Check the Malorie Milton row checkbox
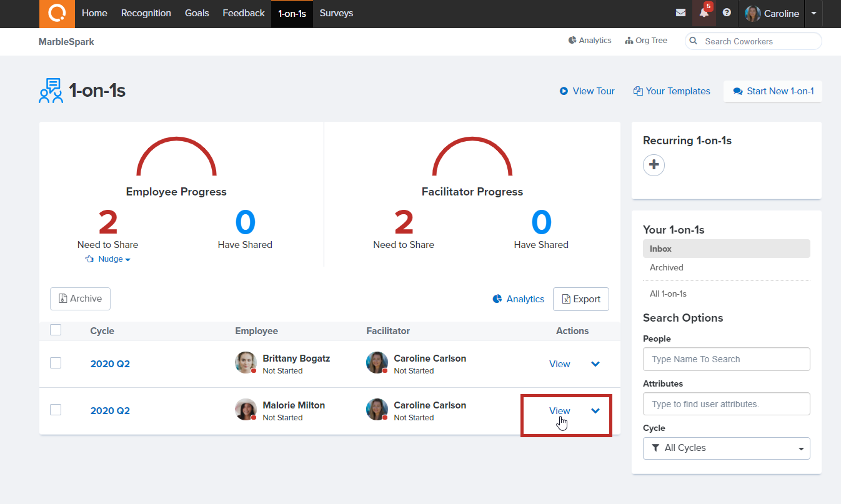 pos(56,410)
